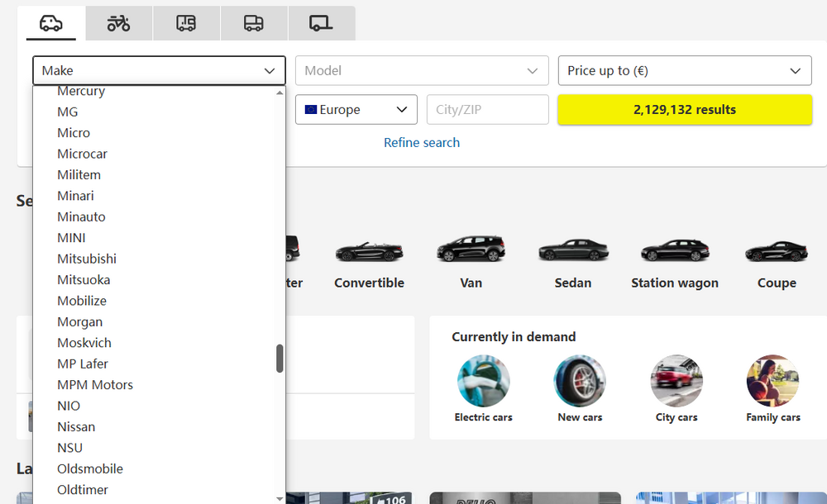Open the Europe region selector
Viewport: 827px width, 504px height.
pyautogui.click(x=356, y=109)
